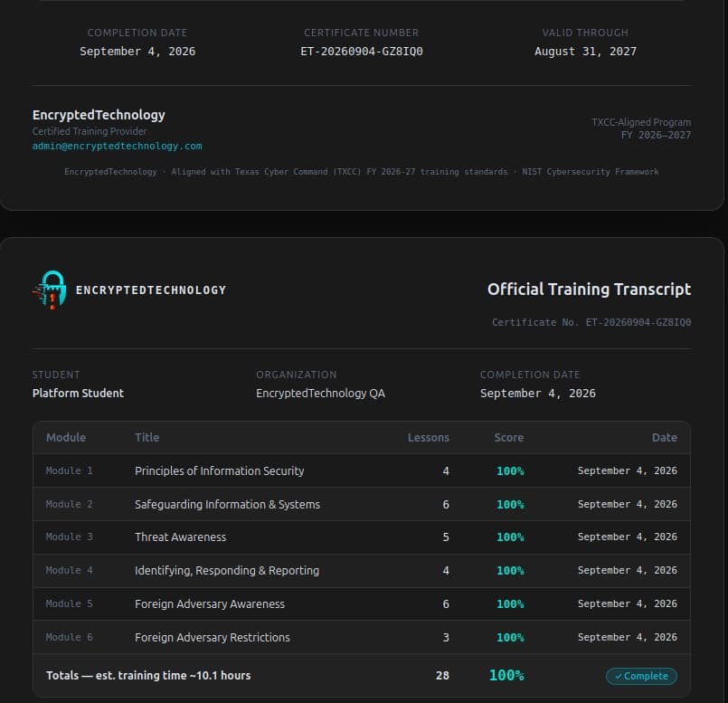
Task: Select the Module 1 Principles of Information Security row
Action: click(x=362, y=470)
